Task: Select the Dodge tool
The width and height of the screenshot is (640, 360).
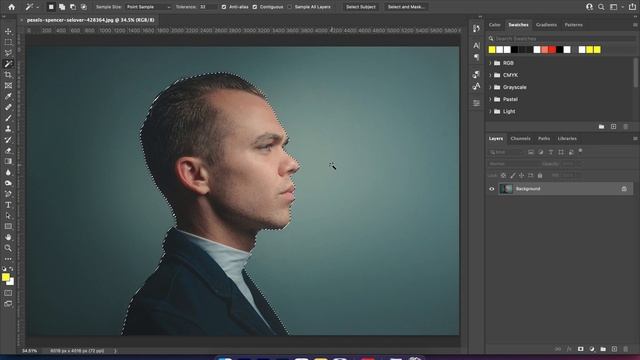Action: (x=8, y=183)
